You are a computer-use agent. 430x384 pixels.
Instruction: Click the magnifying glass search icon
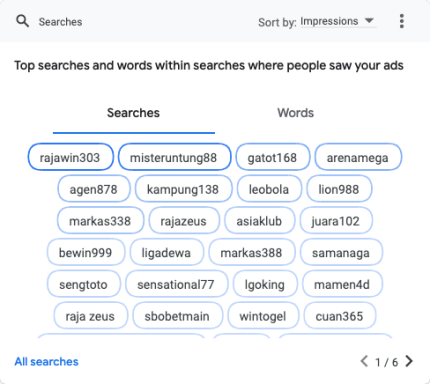[x=22, y=21]
